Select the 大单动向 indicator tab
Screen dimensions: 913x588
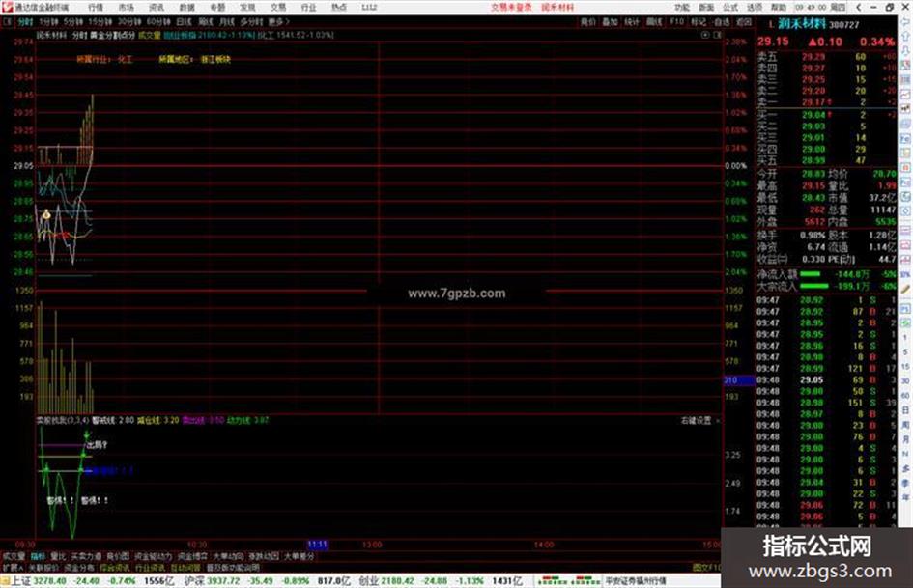click(228, 556)
